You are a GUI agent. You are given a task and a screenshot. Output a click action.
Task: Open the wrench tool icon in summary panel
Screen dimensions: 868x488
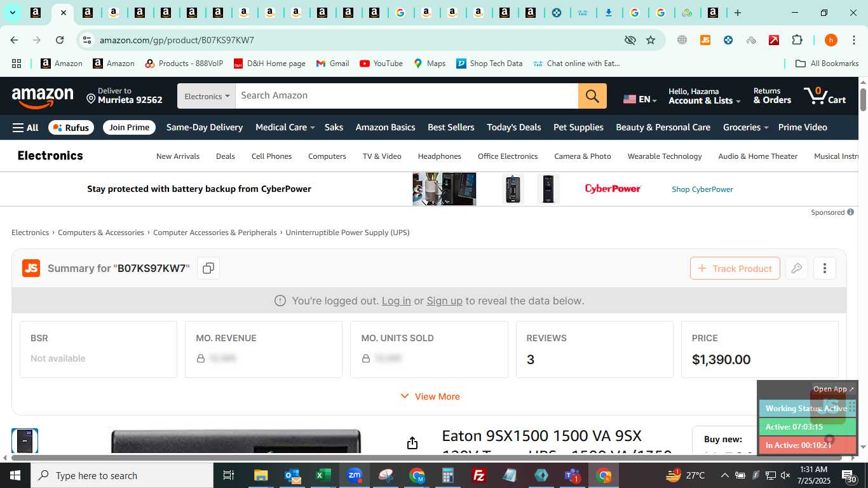click(x=796, y=268)
